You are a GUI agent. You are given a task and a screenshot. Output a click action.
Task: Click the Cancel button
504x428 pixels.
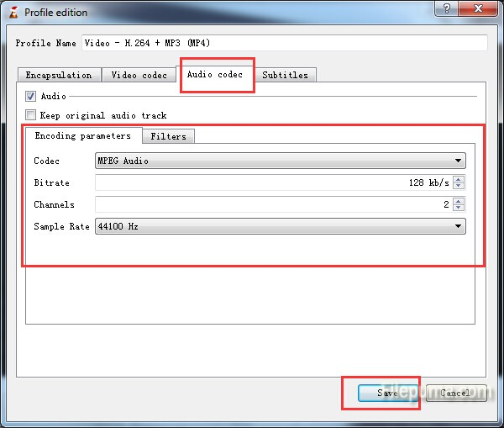click(454, 393)
